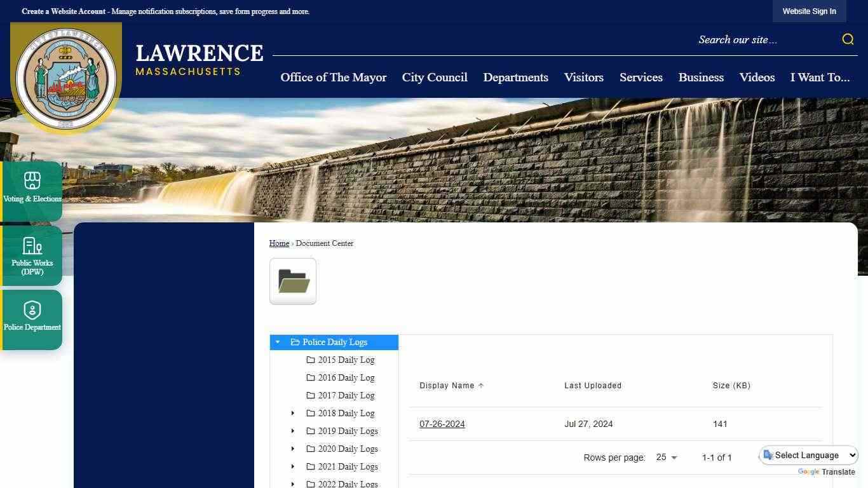This screenshot has width=868, height=488.
Task: Click the Website Sign In button
Action: pos(809,11)
